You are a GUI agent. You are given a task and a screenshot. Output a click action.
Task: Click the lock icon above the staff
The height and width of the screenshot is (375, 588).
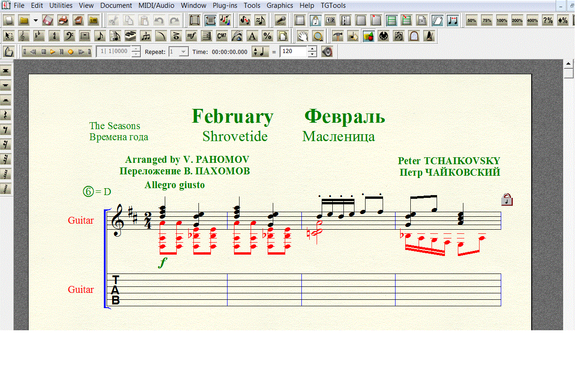point(507,199)
